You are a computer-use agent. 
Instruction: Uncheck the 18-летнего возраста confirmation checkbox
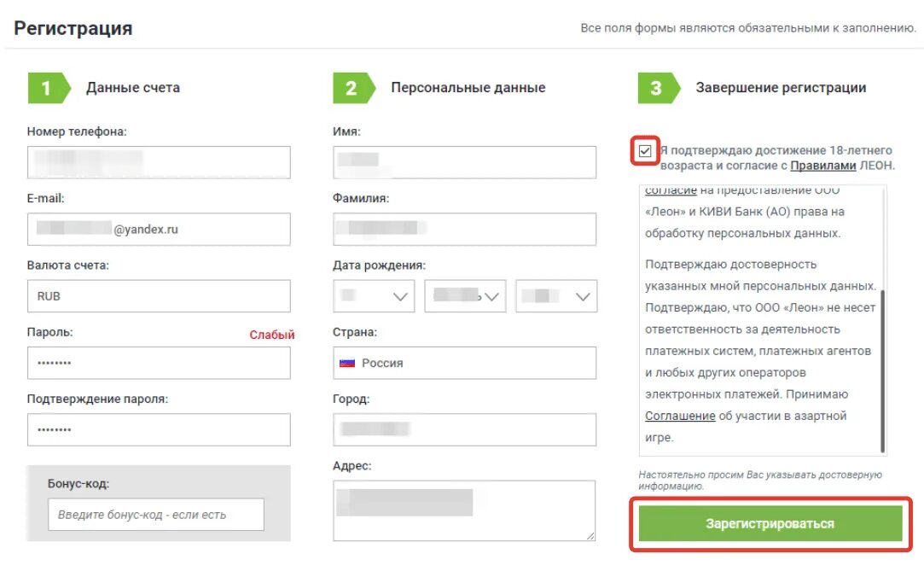click(x=645, y=151)
